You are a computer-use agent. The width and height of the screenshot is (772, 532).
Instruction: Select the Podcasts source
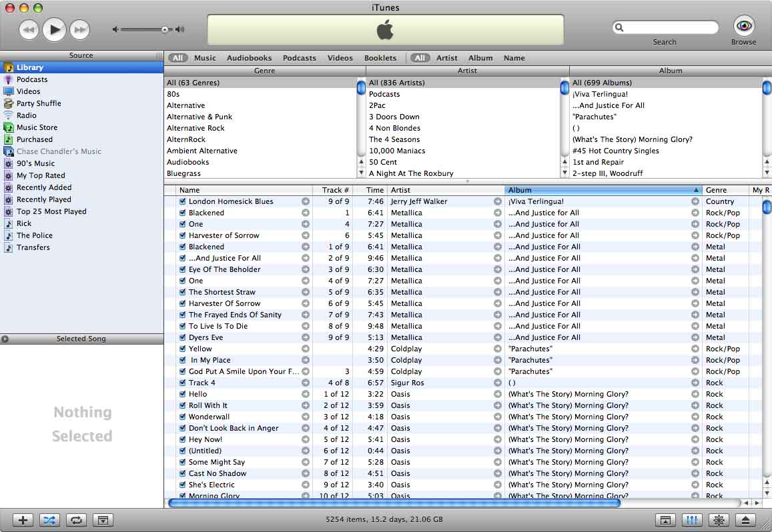click(81, 79)
